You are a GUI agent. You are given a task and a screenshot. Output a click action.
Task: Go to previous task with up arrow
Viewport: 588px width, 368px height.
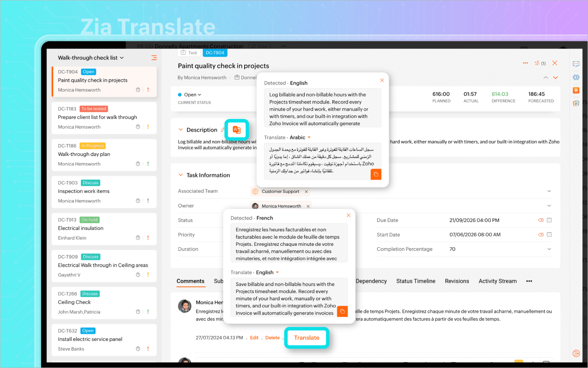click(546, 78)
